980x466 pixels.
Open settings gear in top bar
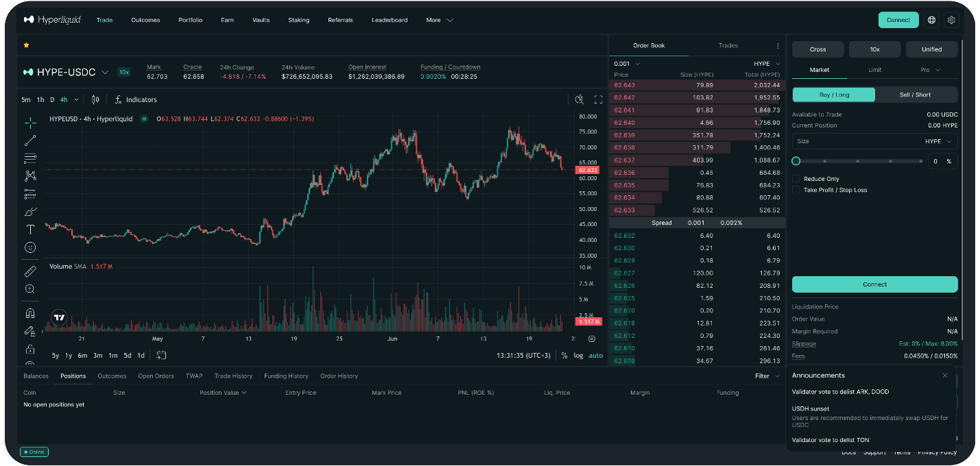click(951, 20)
